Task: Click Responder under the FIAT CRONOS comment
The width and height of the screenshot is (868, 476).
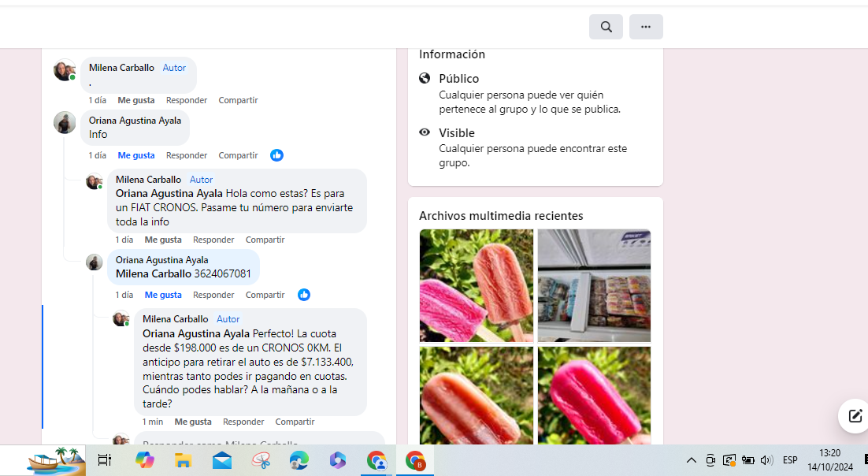Action: 213,240
